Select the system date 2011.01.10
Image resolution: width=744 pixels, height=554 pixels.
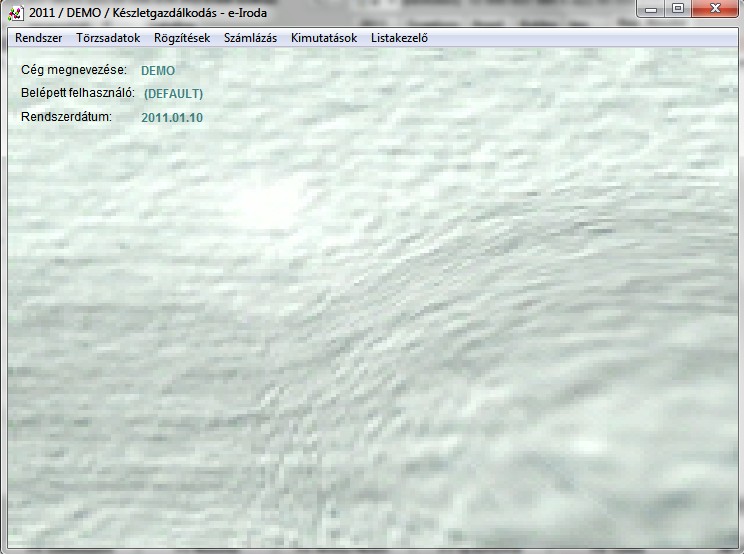(172, 117)
